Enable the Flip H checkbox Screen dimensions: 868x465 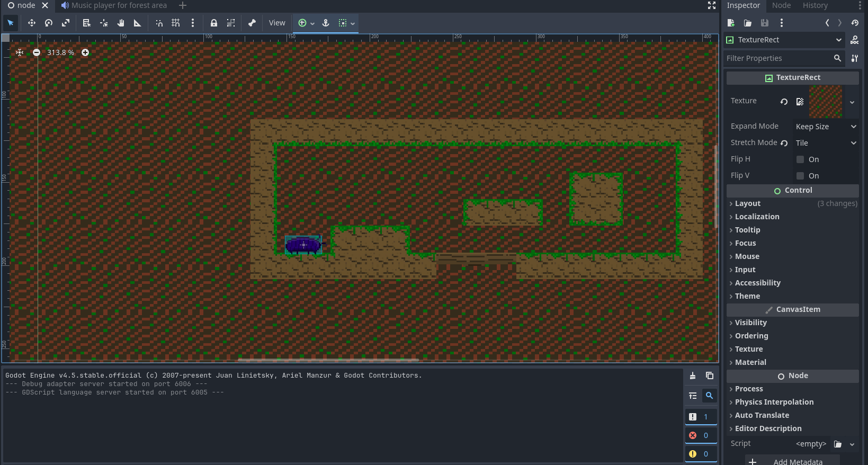(800, 159)
